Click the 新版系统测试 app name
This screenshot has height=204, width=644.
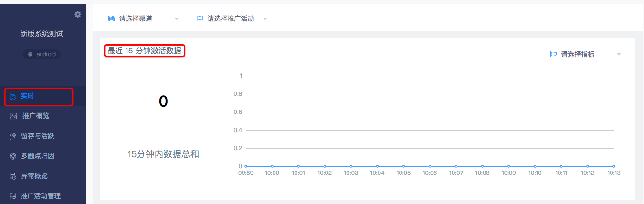click(x=42, y=34)
